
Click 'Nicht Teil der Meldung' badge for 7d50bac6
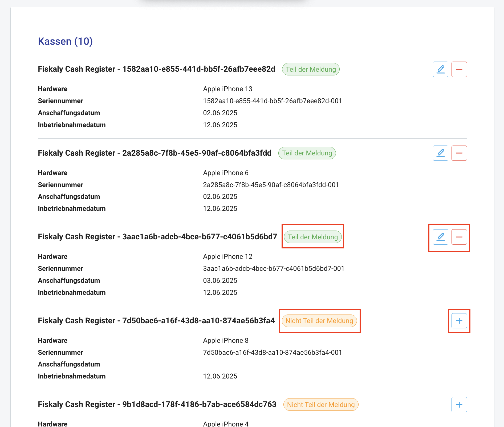[319, 321]
